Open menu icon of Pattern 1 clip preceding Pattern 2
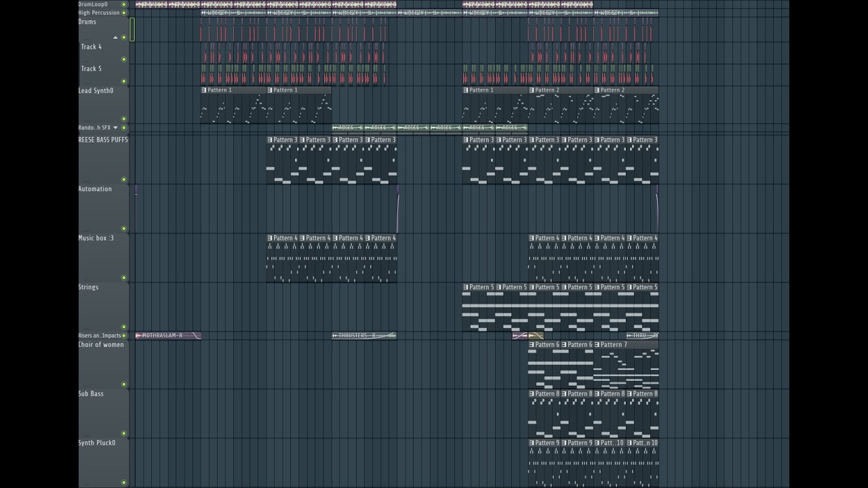The image size is (868, 488). (466, 90)
